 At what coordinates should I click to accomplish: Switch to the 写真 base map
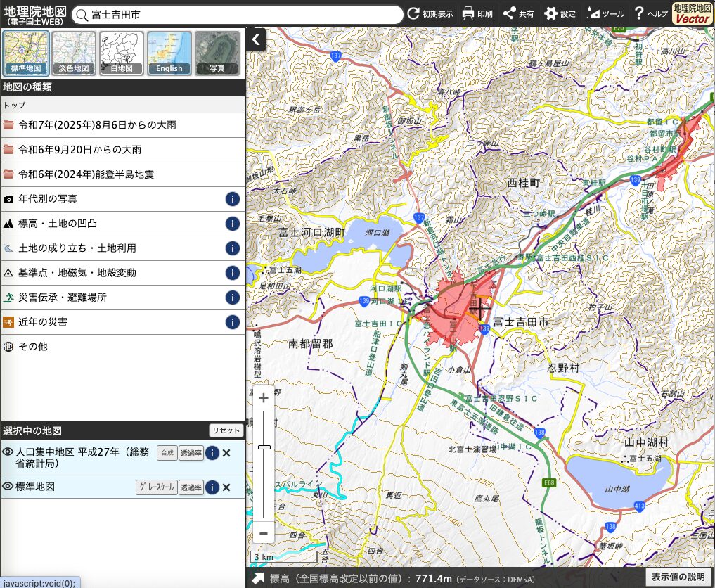point(217,53)
